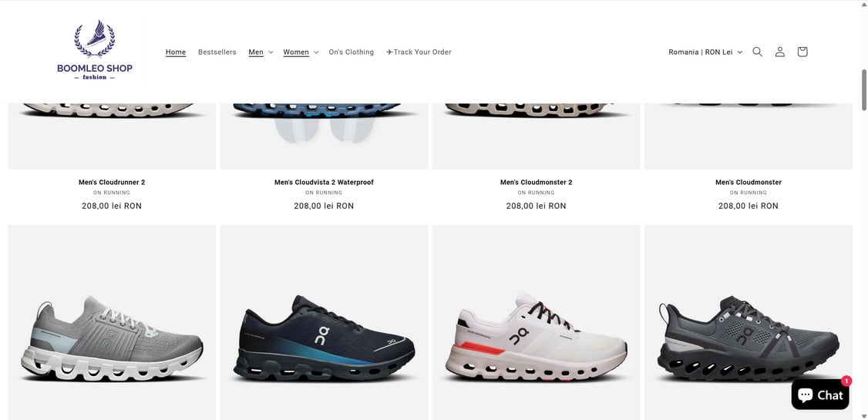Click the account login person icon

tap(779, 52)
